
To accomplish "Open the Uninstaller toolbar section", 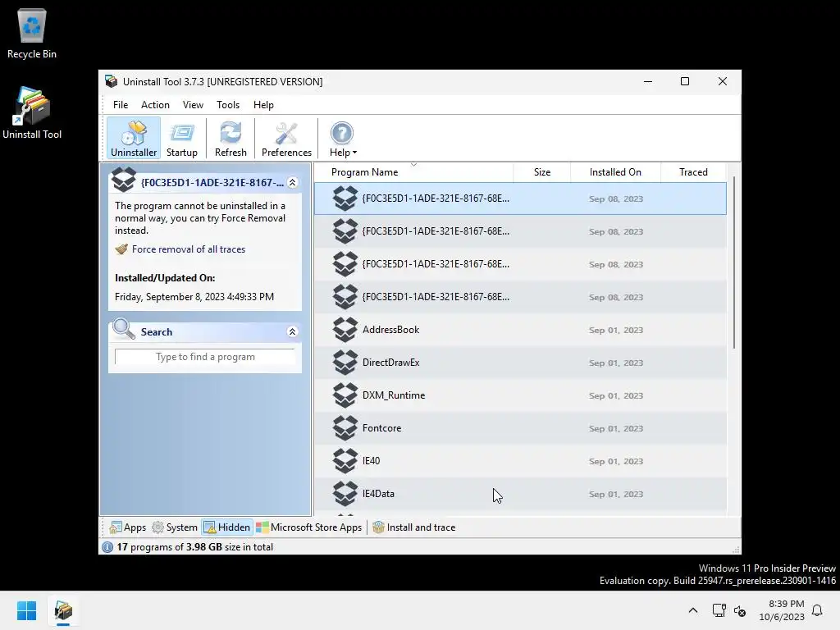I will click(x=134, y=139).
